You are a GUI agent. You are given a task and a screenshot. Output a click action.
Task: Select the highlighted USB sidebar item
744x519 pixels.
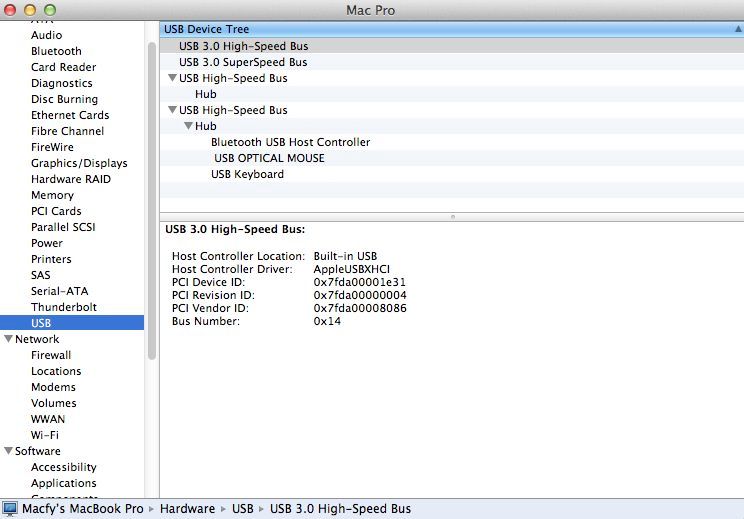(x=72, y=323)
